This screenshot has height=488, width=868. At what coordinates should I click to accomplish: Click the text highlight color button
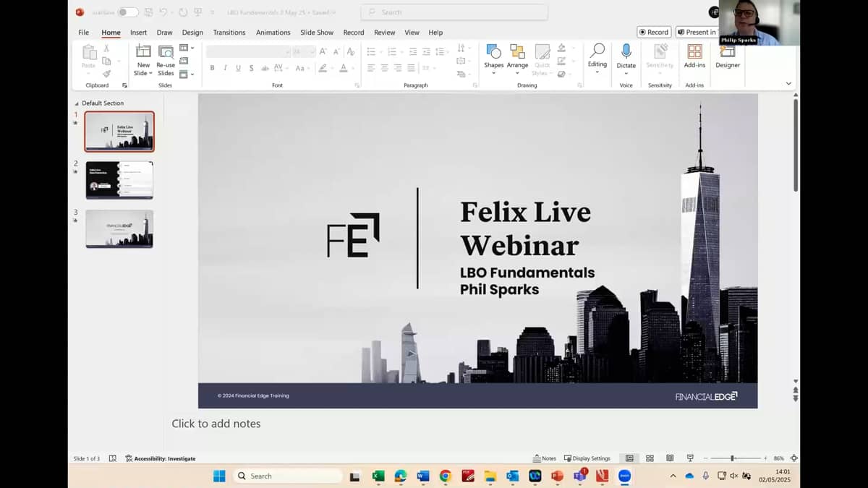(x=323, y=68)
